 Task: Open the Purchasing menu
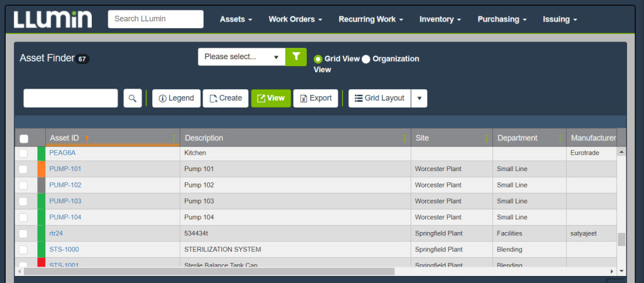coord(502,19)
